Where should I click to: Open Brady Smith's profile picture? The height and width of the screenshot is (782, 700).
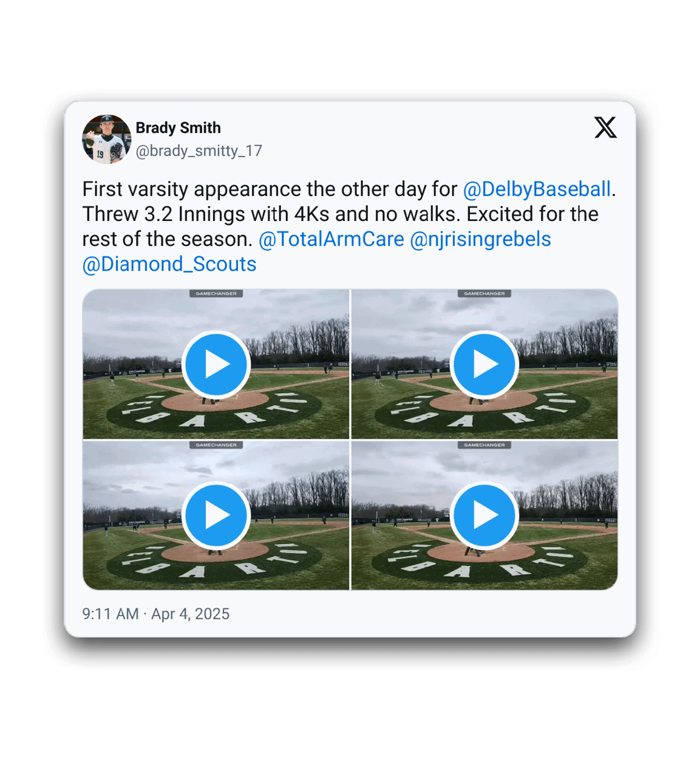click(x=107, y=139)
